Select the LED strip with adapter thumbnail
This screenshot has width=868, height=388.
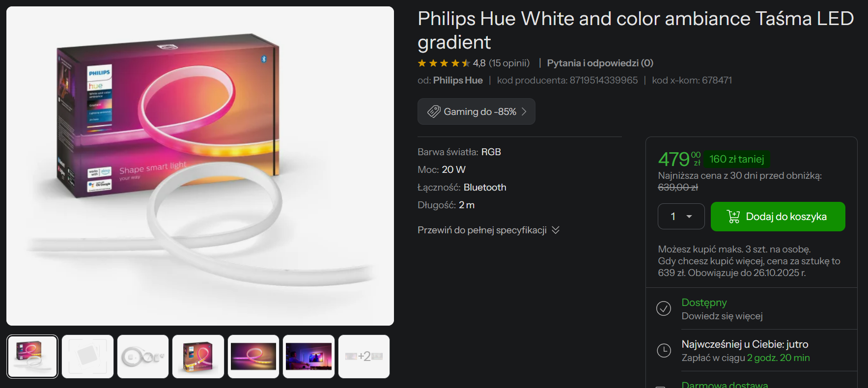tap(143, 357)
